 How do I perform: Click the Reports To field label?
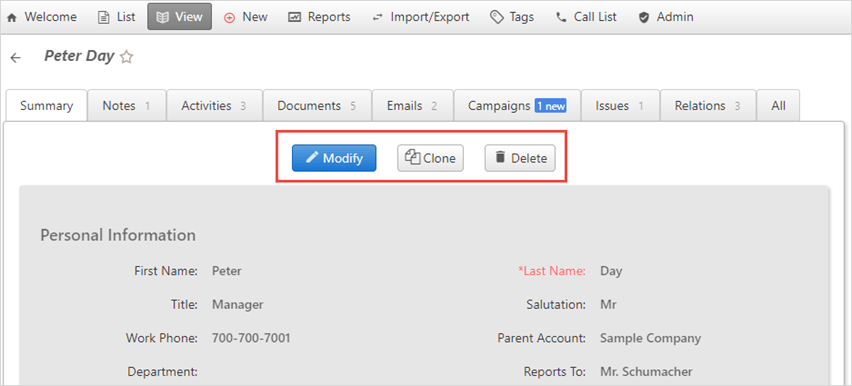555,372
